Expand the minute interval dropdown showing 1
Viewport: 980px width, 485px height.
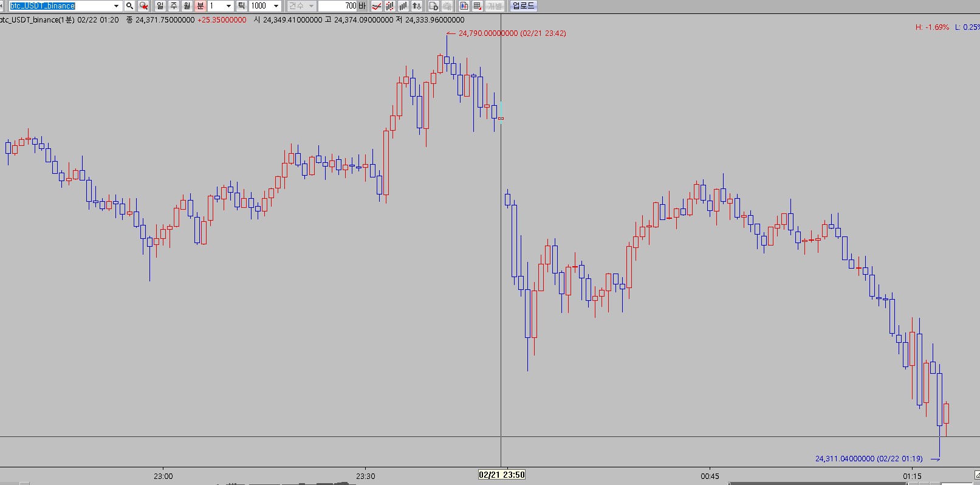[x=228, y=6]
